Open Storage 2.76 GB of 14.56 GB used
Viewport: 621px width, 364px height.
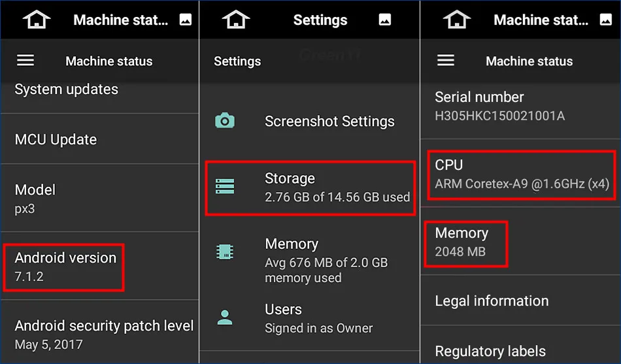point(310,187)
